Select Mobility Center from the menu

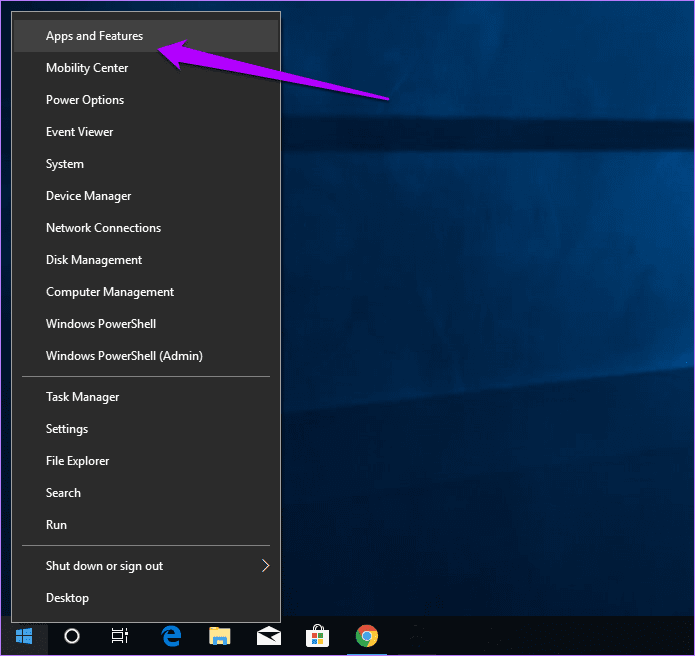(x=146, y=68)
